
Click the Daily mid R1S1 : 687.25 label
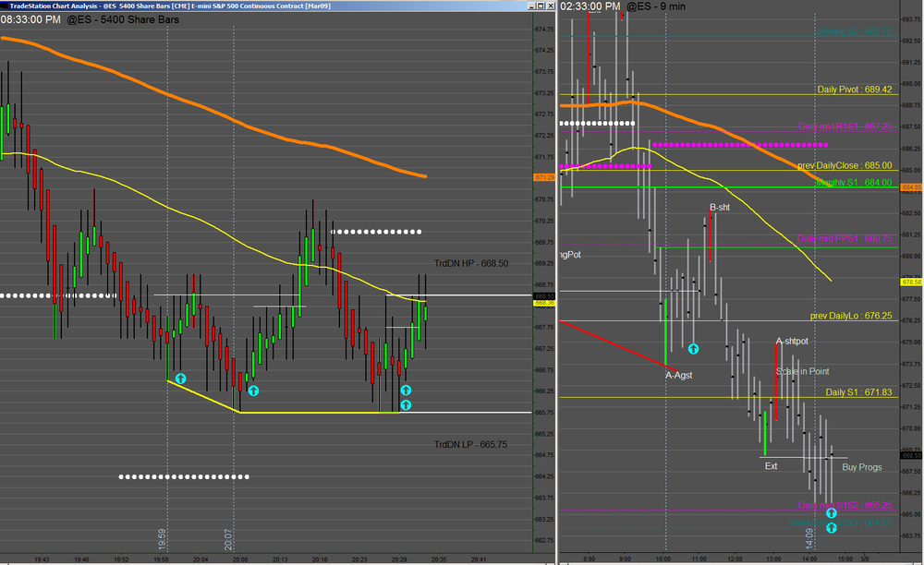845,126
